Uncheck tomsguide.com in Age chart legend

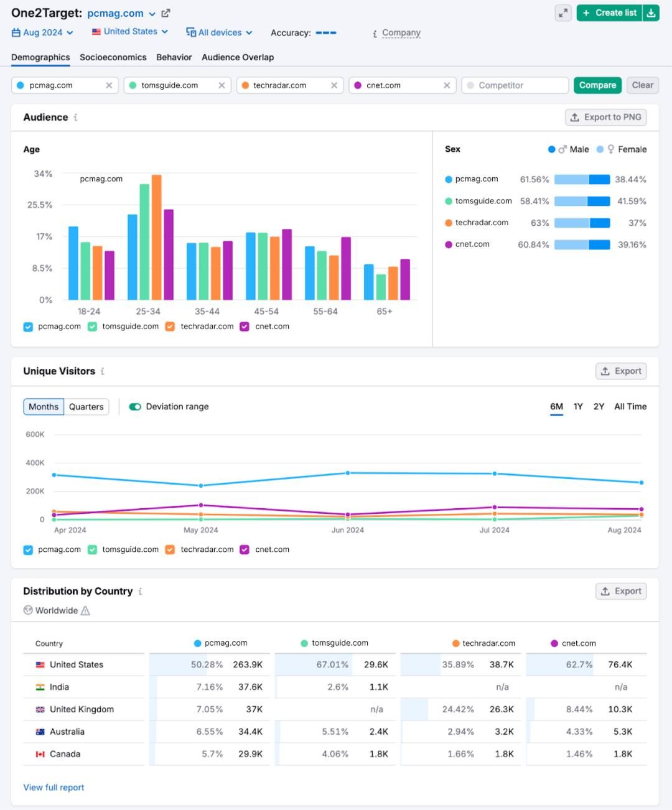(x=92, y=327)
